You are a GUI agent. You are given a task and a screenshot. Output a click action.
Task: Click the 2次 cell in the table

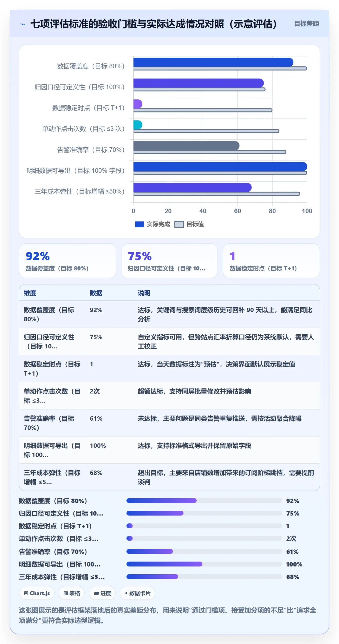(x=95, y=391)
